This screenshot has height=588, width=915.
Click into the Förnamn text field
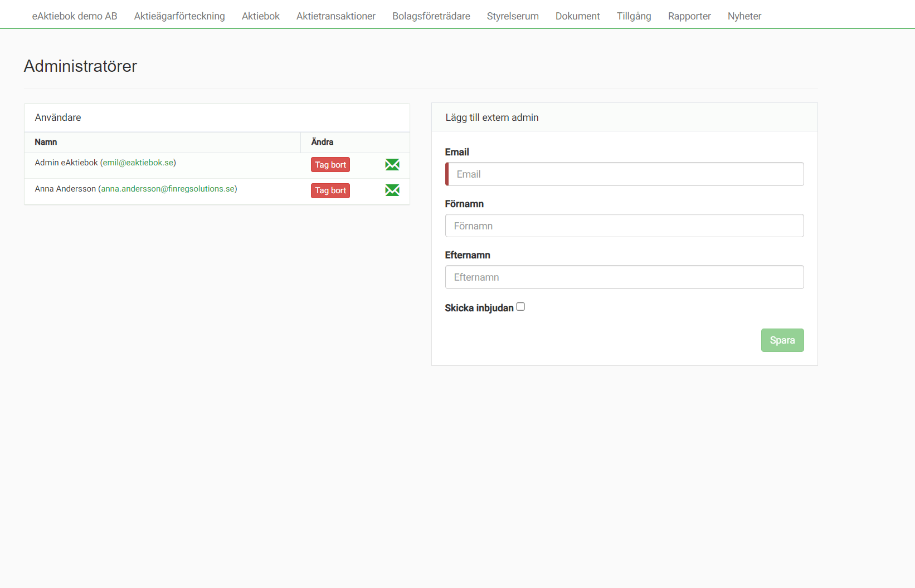coord(624,226)
